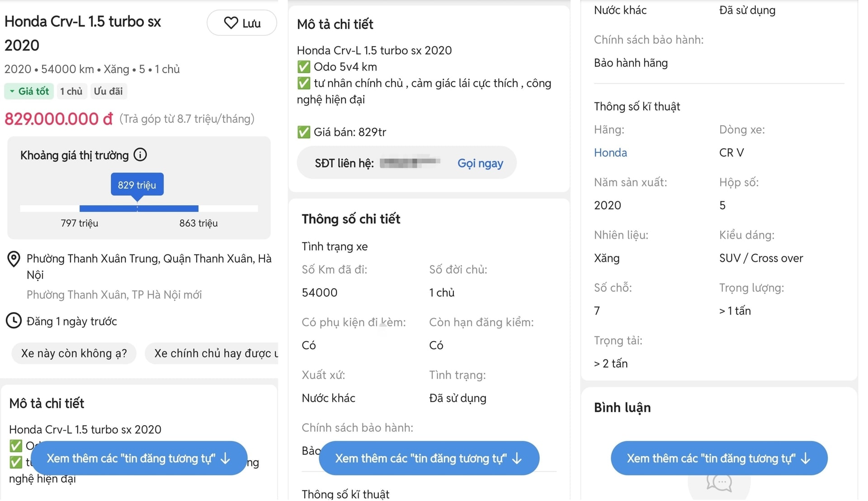Image resolution: width=868 pixels, height=501 pixels.
Task: Select the 1 chủ tag chip
Action: click(71, 91)
